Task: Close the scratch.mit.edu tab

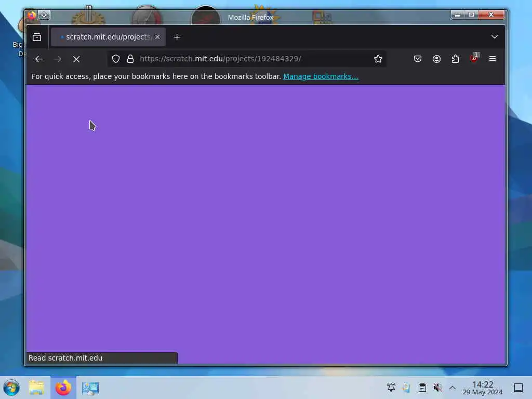Action: coord(157,37)
